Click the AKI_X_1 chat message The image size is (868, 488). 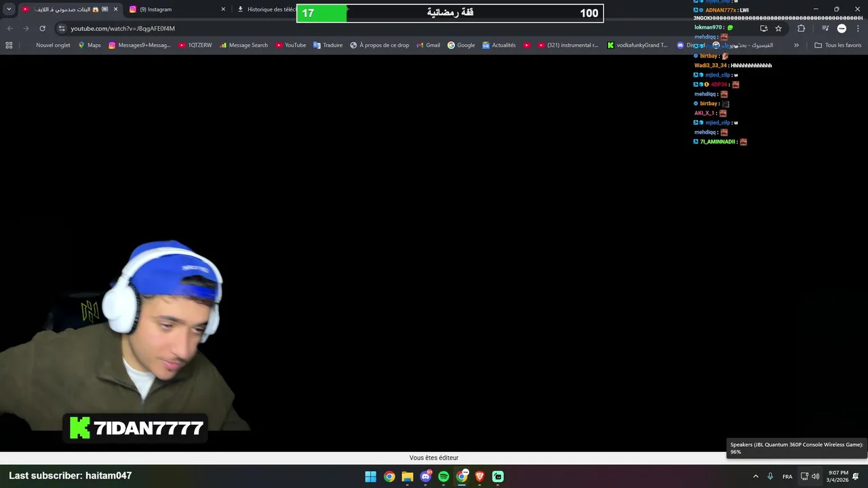(710, 113)
